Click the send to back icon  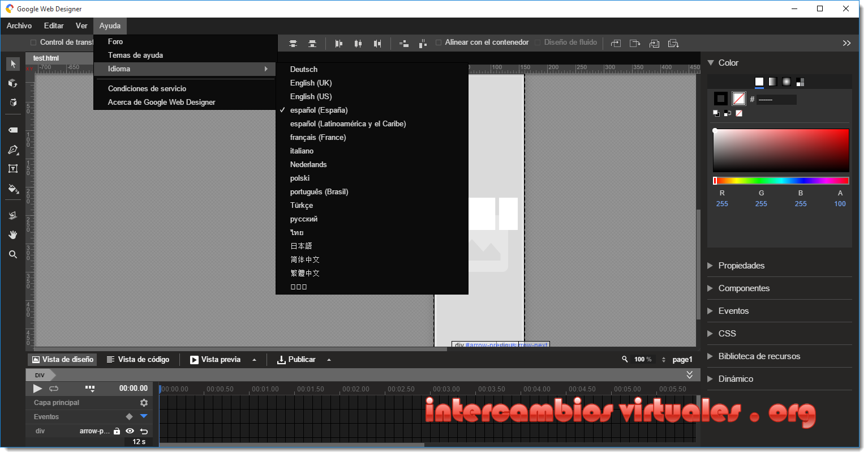[x=673, y=44]
